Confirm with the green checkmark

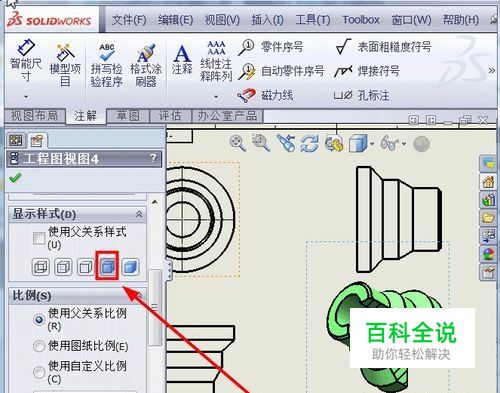click(15, 178)
